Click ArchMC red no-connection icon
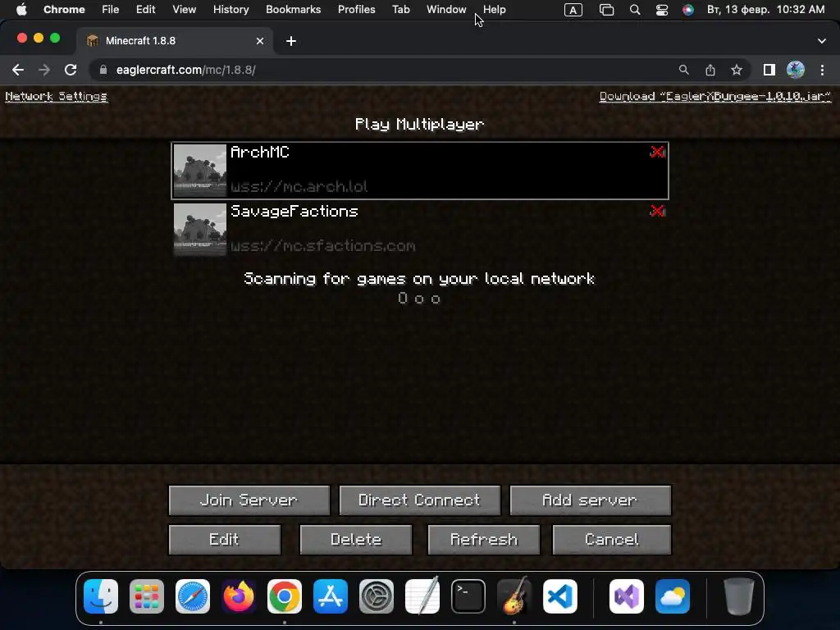Screen dimensions: 840x630 (x=657, y=152)
